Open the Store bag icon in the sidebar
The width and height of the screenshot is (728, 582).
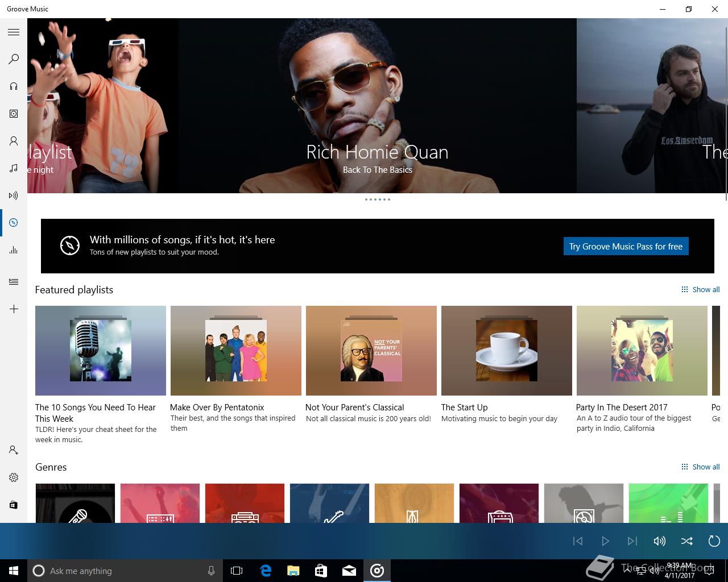pyautogui.click(x=14, y=505)
